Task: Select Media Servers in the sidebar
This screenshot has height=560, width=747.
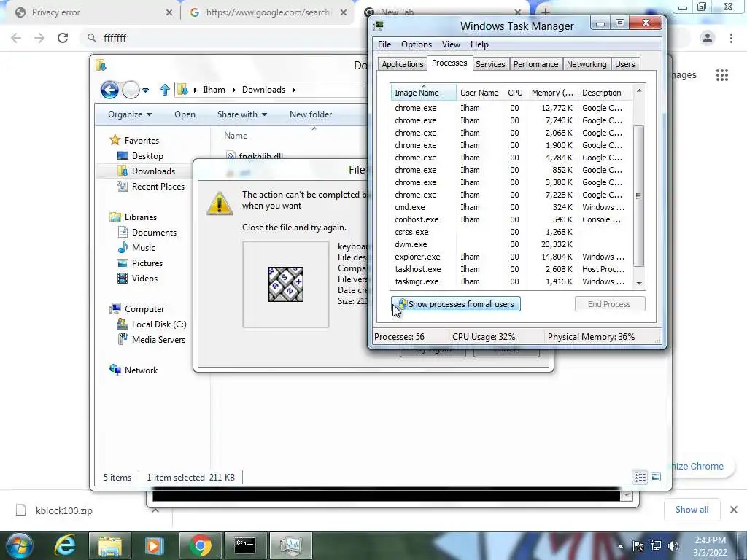Action: coord(158,340)
